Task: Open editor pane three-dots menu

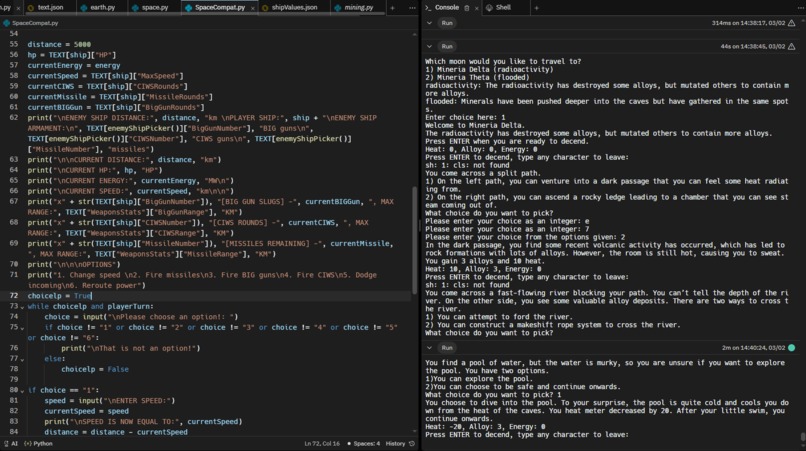Action: point(412,8)
